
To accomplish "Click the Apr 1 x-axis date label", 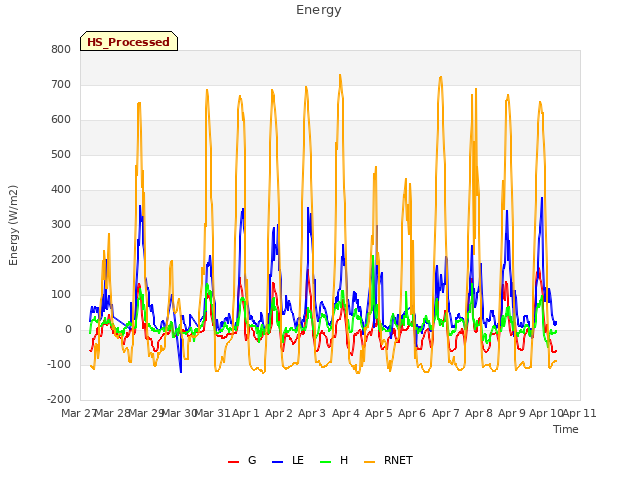I will [246, 413].
